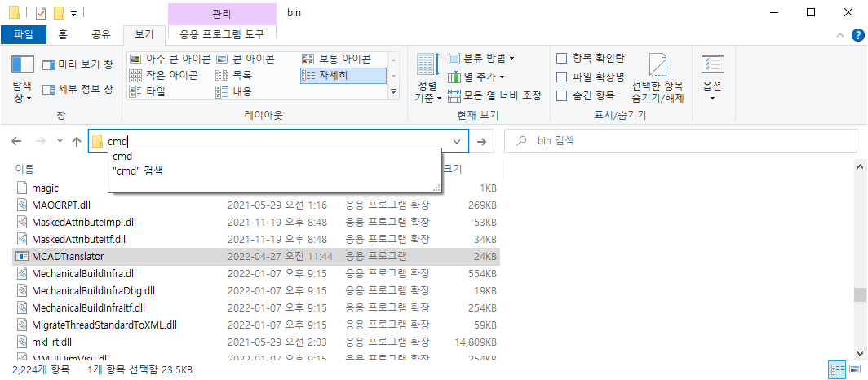Viewport: 868px width, 380px height.
Task: Select List (목록) layout
Action: (233, 75)
